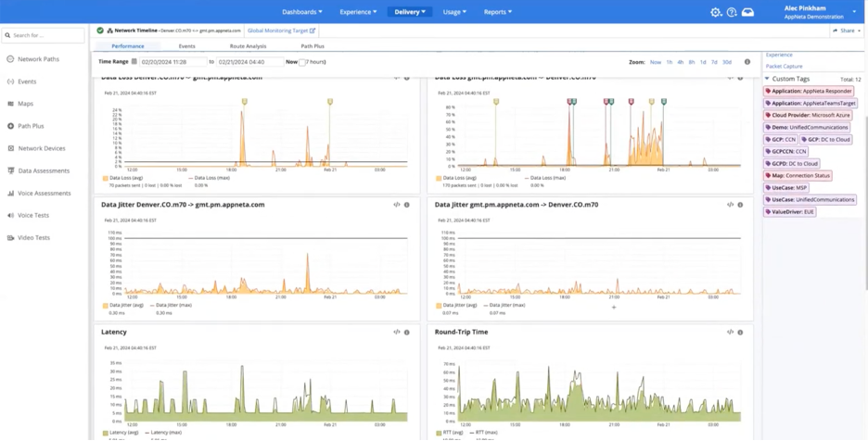The image size is (868, 441).
Task: Click the end time field 02/21/2024 04:40
Action: [249, 62]
